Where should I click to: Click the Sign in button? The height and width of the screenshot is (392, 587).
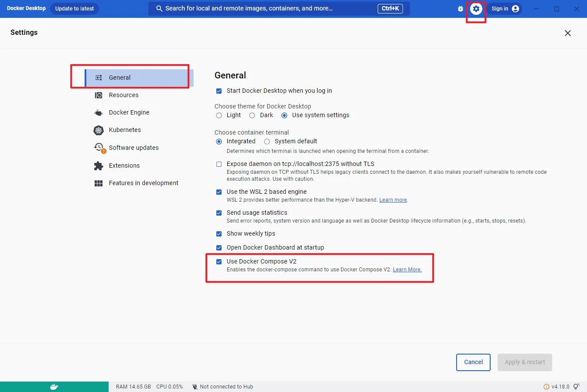505,9
